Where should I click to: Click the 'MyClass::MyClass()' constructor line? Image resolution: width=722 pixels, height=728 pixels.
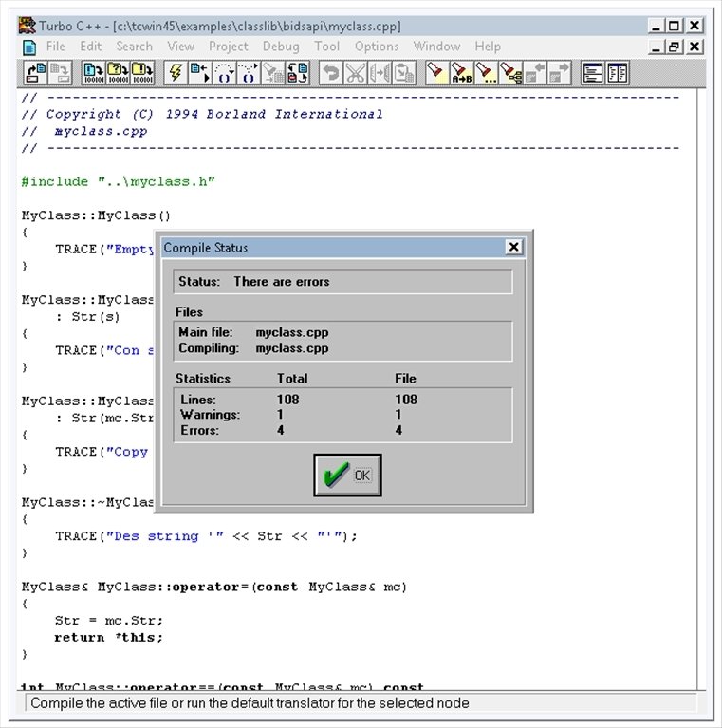96,215
